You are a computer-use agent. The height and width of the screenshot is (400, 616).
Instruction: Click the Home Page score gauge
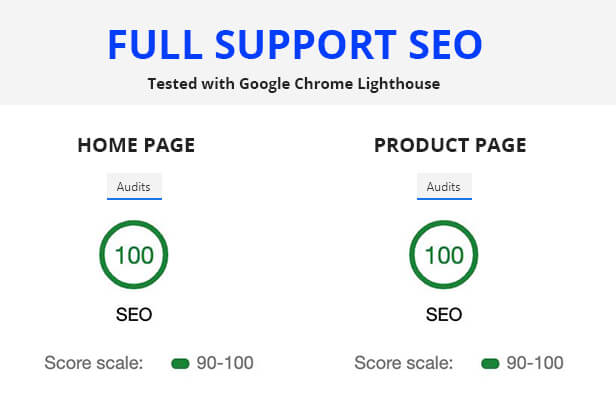coord(134,255)
